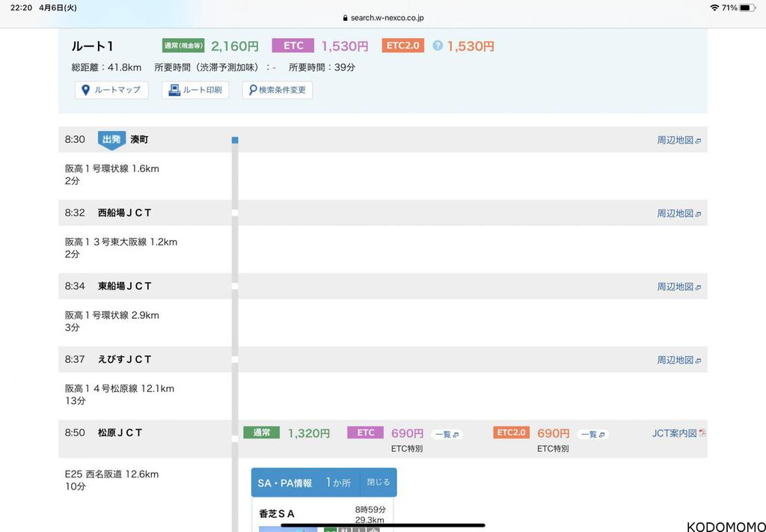Open 周辺地図 link for えびすJCT

pyautogui.click(x=678, y=360)
